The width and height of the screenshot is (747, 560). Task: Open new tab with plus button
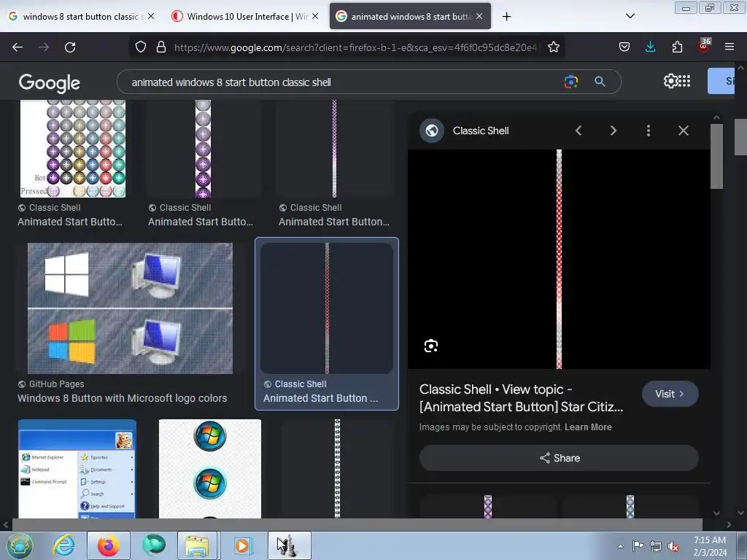[506, 17]
